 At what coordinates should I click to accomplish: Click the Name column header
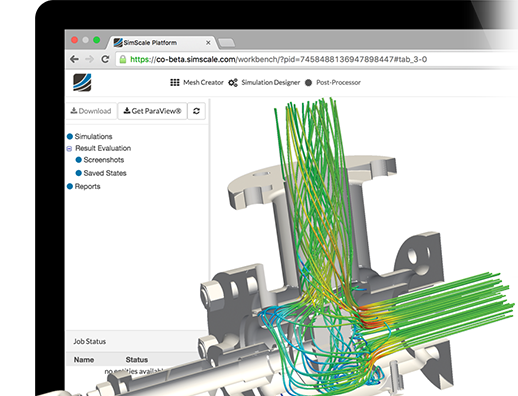[x=84, y=360]
